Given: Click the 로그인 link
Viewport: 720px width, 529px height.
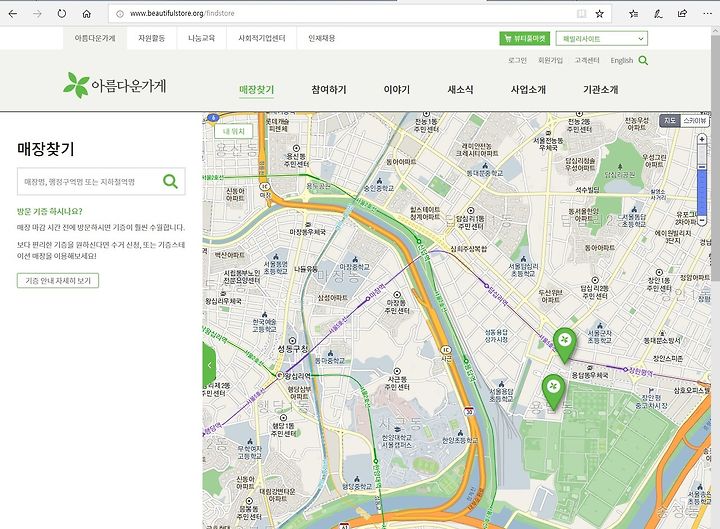Looking at the screenshot, I should [517, 60].
